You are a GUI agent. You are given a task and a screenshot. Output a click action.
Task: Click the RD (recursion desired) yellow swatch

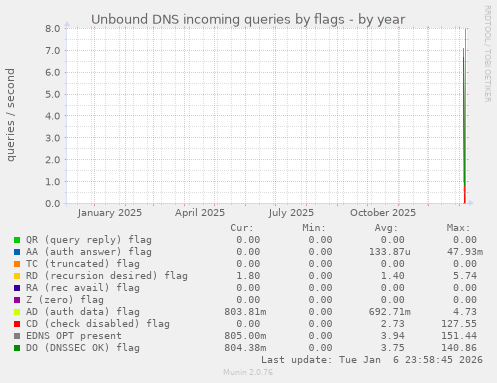(17, 276)
